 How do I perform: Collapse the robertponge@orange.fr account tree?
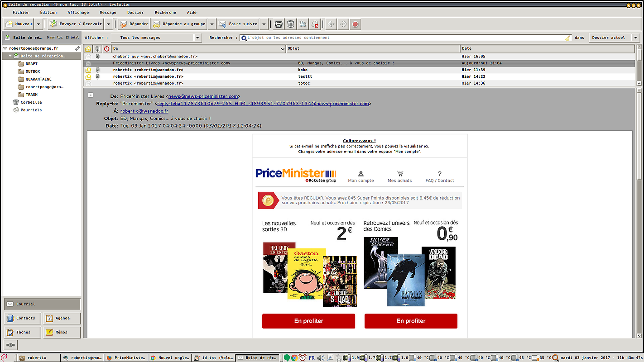(5, 48)
